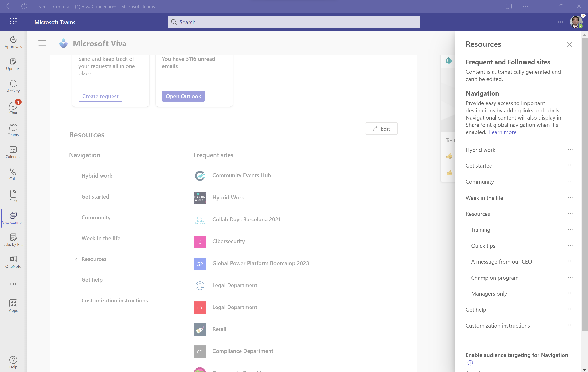Select Get started in Navigation list
Screen dimensions: 588x372
pyautogui.click(x=95, y=197)
